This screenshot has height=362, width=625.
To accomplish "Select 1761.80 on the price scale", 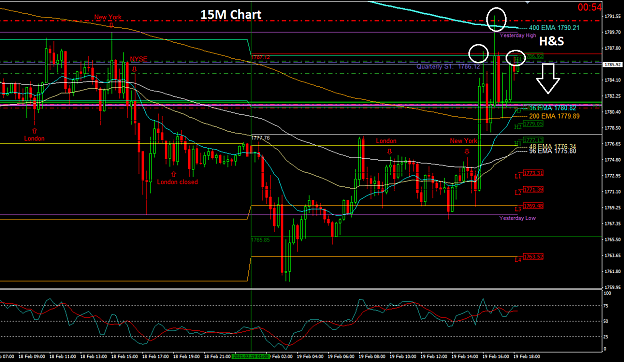I will tap(613, 272).
